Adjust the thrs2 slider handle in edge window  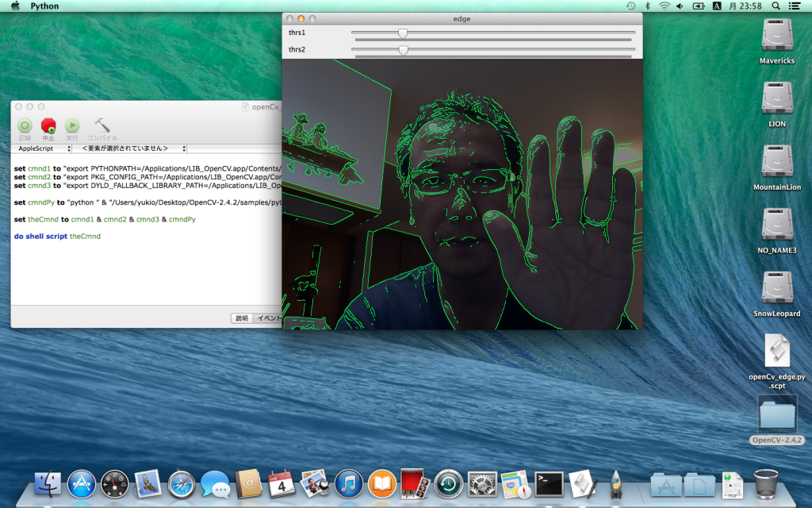[x=403, y=50]
